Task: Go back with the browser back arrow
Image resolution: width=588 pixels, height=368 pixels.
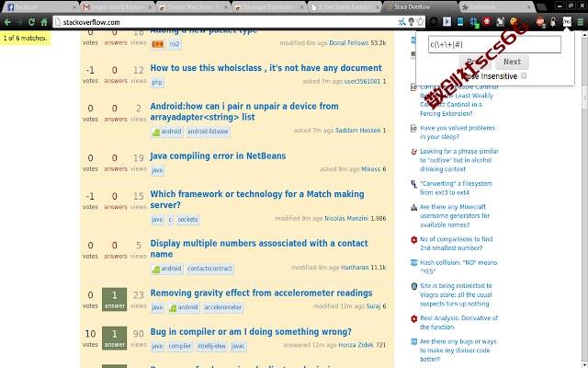Action: point(7,22)
